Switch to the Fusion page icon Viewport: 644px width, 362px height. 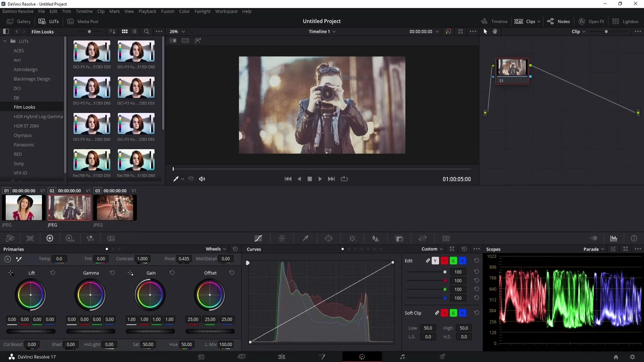tap(322, 357)
